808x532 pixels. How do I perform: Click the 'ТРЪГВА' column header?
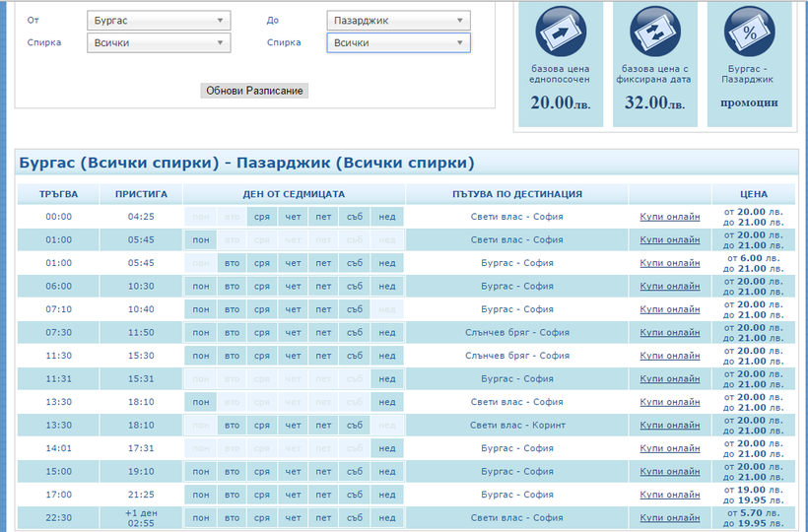(59, 194)
